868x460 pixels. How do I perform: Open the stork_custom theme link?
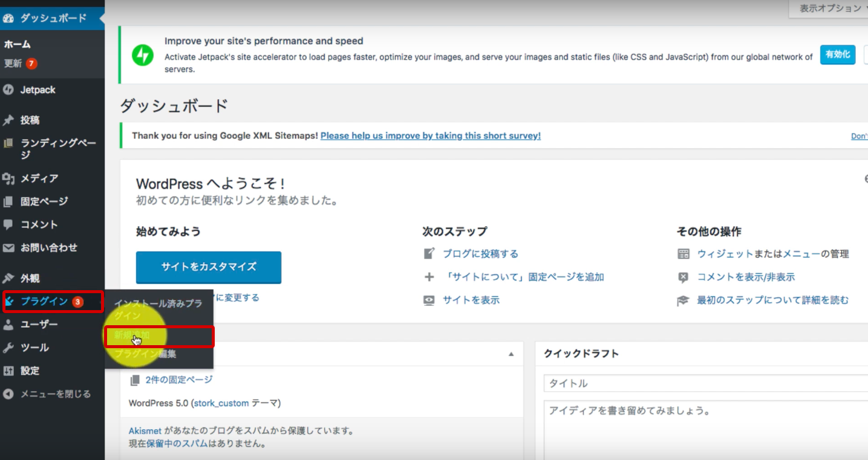[221, 403]
